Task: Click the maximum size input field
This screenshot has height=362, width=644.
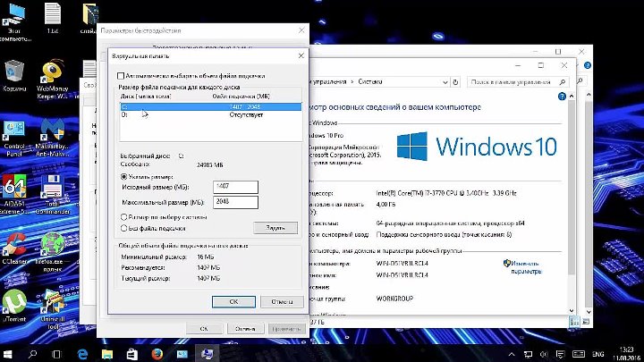Action: pos(236,202)
